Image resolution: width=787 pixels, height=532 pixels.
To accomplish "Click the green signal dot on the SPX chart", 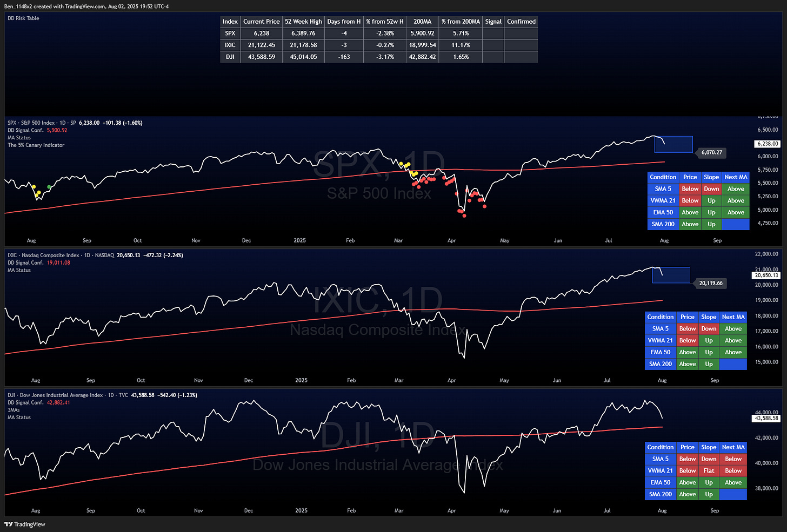I will click(x=49, y=187).
